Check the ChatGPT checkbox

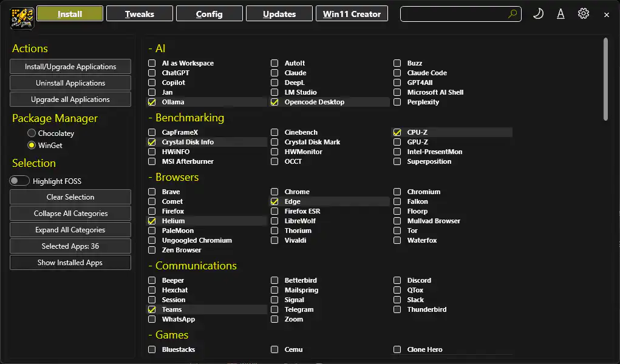pos(152,73)
